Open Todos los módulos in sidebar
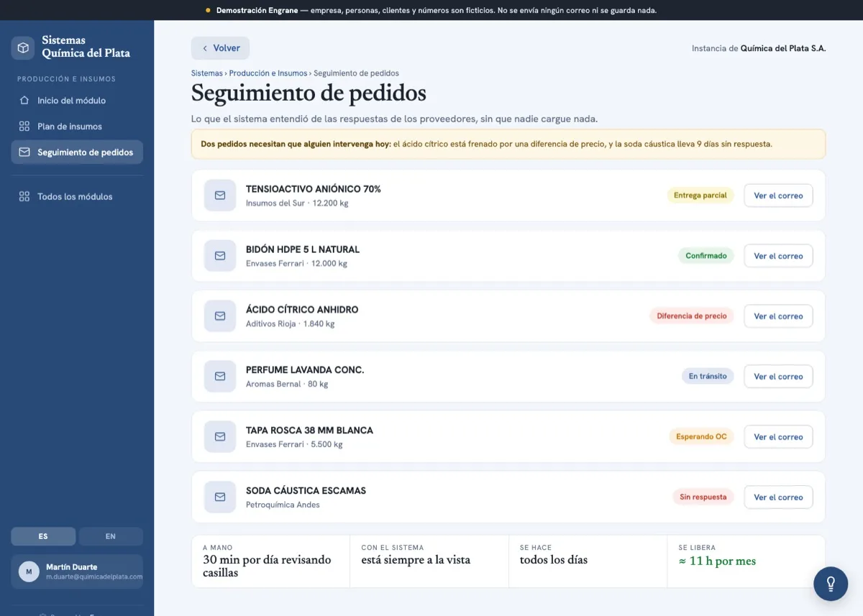The width and height of the screenshot is (863, 616). tap(77, 196)
